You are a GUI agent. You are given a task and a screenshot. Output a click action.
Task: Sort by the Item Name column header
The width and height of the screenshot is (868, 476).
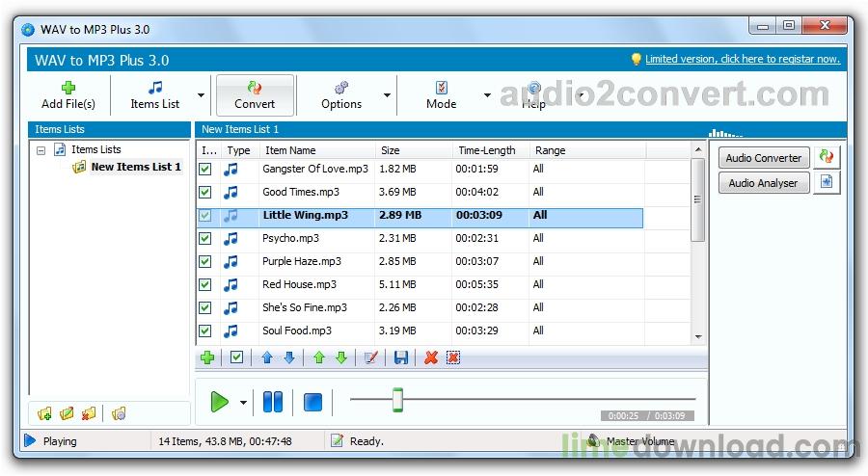coord(316,150)
